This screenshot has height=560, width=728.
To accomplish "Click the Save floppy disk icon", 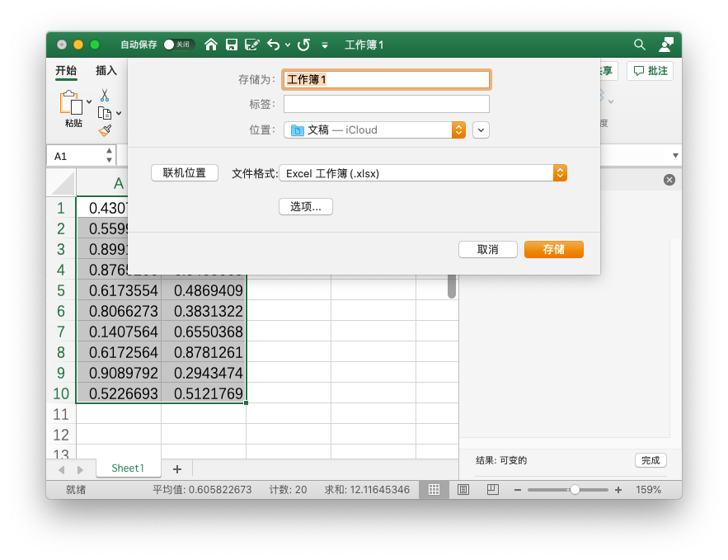I will tap(232, 45).
